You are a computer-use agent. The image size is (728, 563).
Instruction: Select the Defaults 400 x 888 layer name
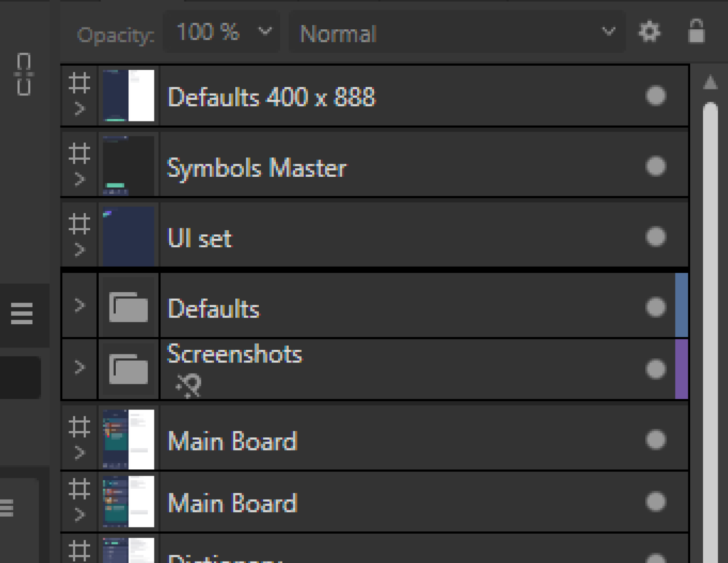272,97
